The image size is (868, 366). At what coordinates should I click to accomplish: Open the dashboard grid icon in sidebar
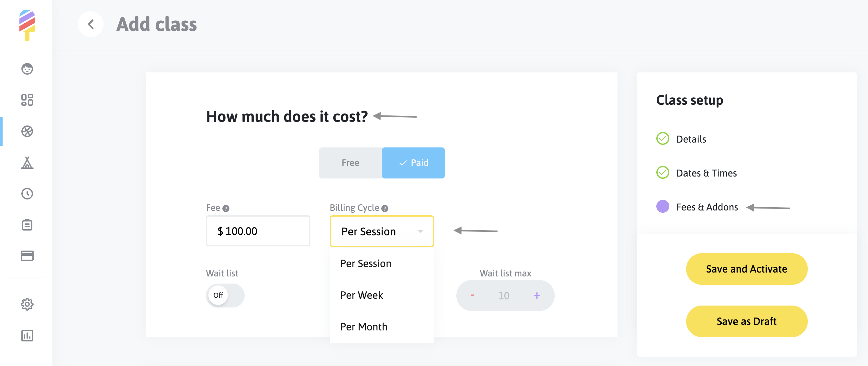pyautogui.click(x=27, y=100)
